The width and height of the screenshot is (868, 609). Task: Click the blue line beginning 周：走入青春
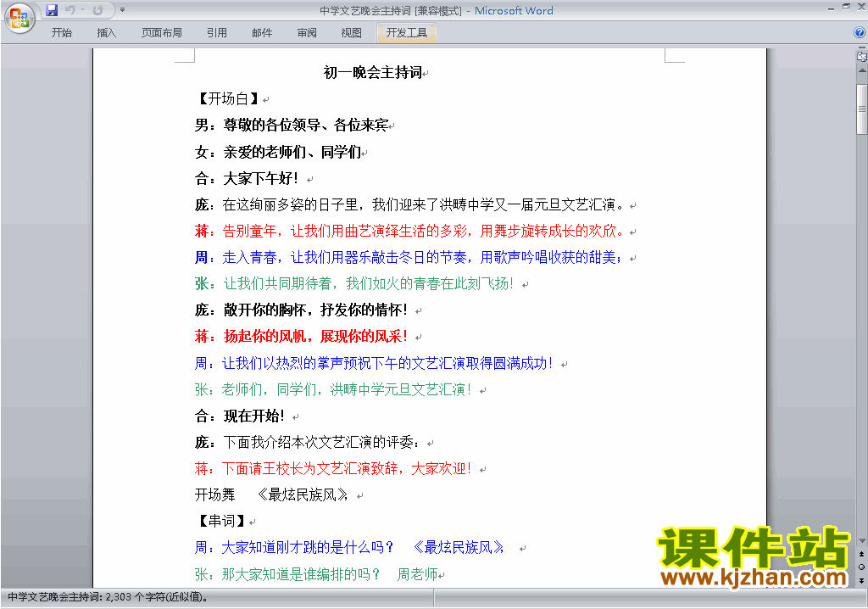click(410, 258)
